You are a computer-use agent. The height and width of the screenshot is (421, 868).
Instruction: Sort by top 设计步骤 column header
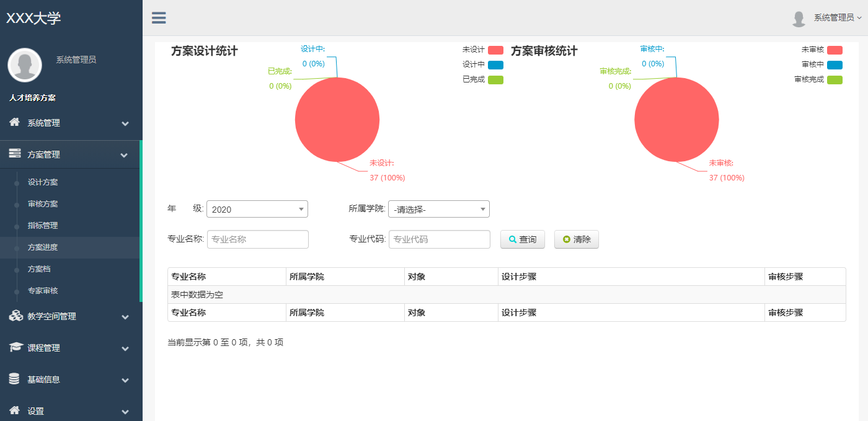(632, 277)
